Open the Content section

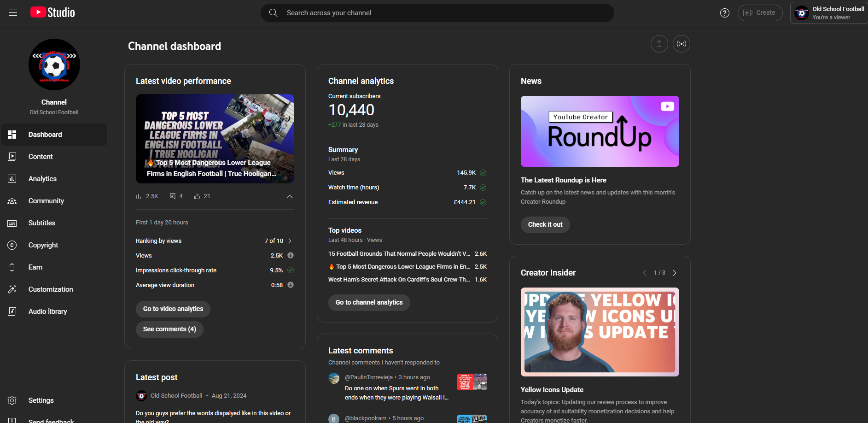pyautogui.click(x=54, y=157)
